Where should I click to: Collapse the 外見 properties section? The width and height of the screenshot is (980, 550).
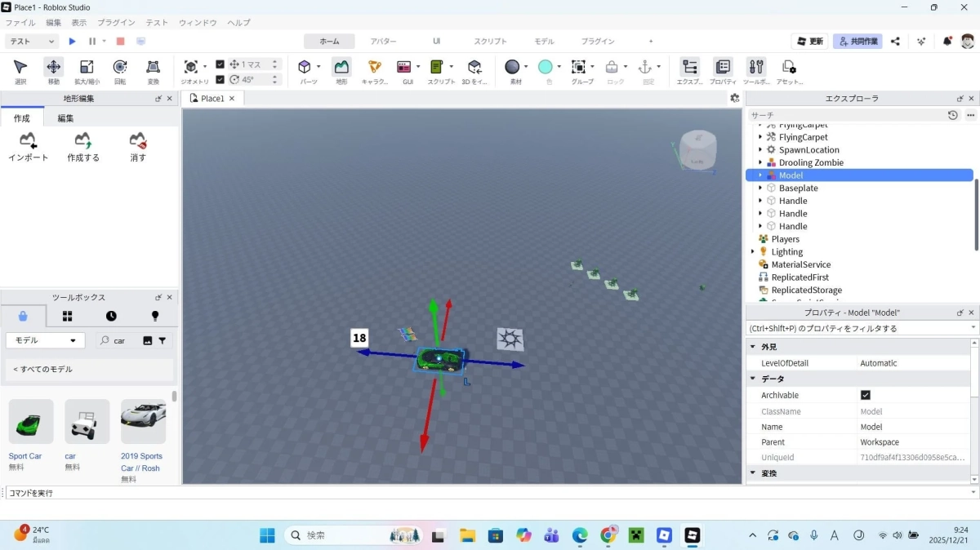coord(752,347)
